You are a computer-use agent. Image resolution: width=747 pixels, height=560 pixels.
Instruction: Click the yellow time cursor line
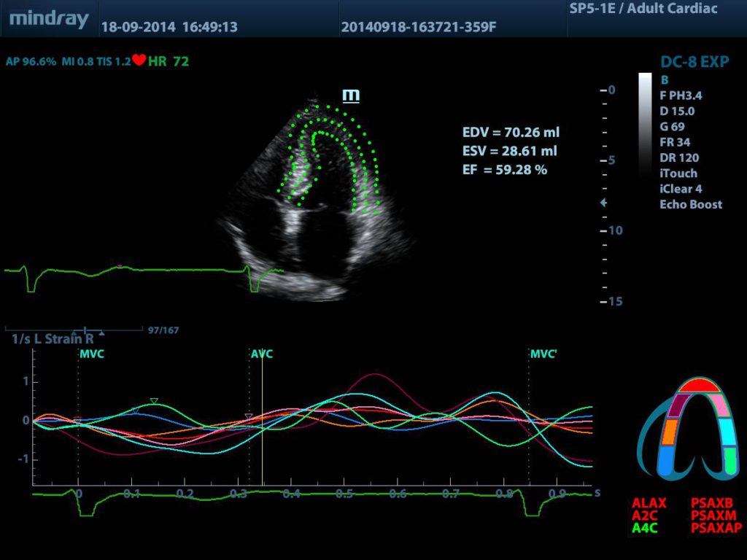[x=262, y=423]
